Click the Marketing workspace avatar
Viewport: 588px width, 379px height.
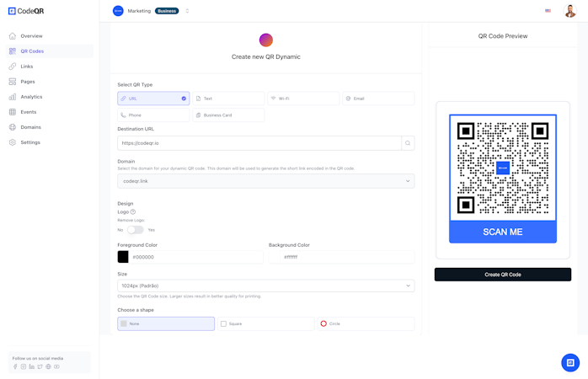pyautogui.click(x=118, y=11)
